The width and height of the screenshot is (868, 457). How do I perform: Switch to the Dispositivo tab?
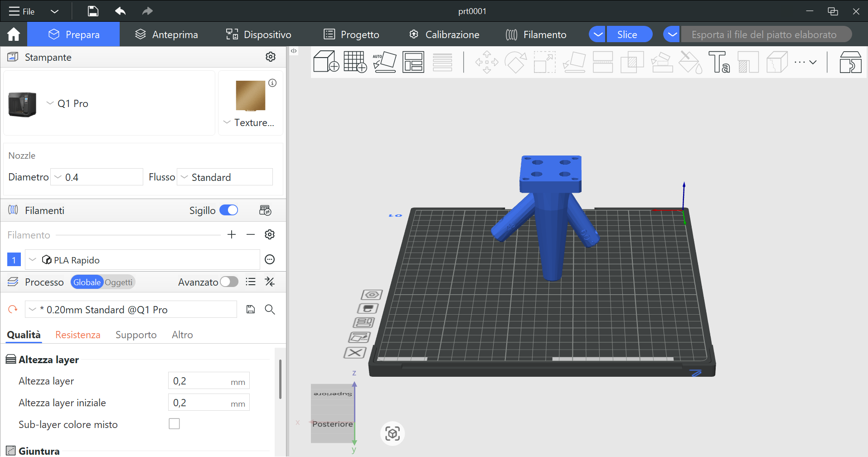point(258,34)
